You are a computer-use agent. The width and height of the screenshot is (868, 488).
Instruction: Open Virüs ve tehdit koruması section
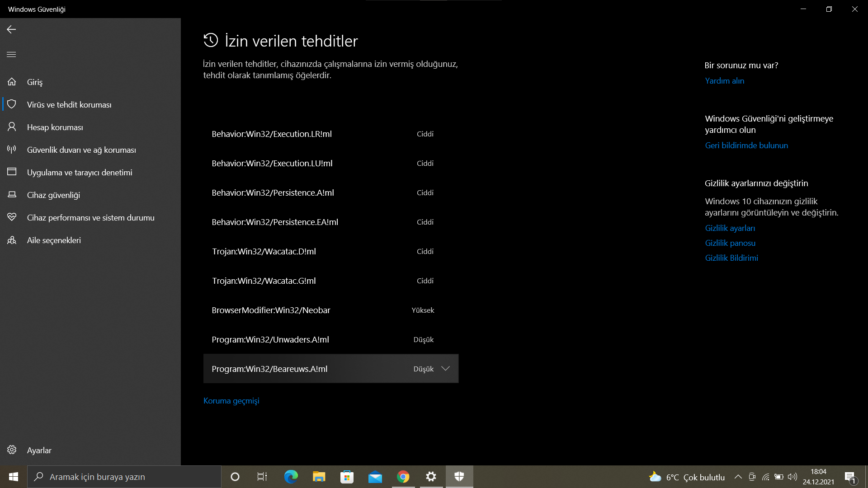[x=69, y=105]
